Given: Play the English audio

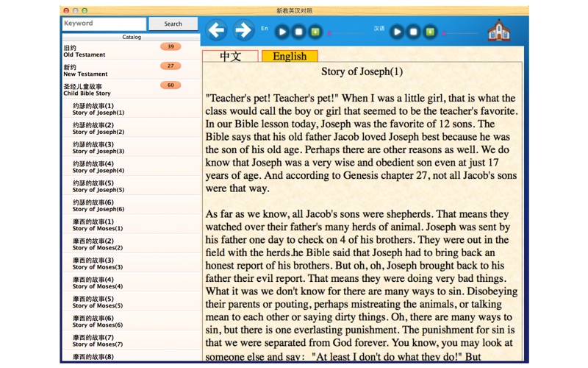Looking at the screenshot, I should coord(282,32).
